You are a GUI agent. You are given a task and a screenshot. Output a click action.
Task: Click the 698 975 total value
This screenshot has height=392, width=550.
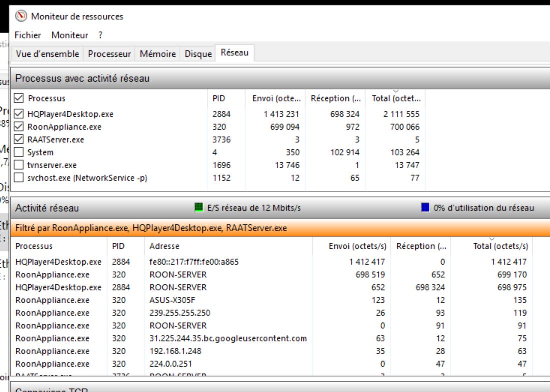coord(512,287)
